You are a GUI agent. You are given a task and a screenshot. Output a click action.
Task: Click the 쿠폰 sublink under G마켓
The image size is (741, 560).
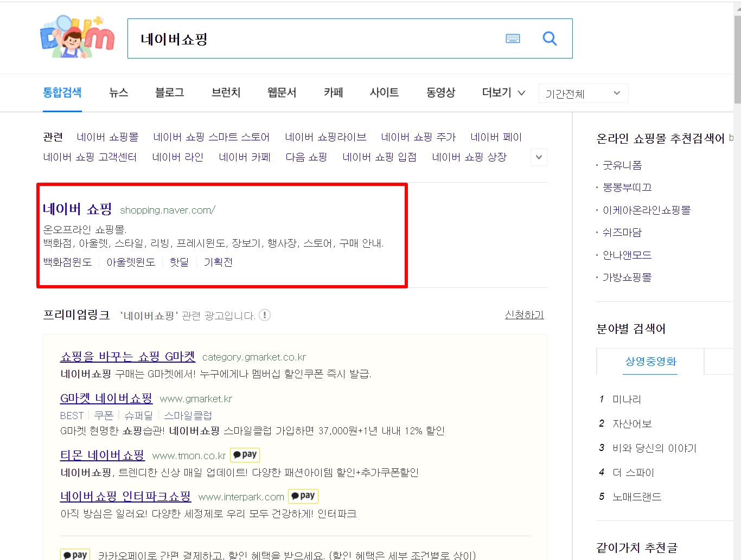pos(104,416)
